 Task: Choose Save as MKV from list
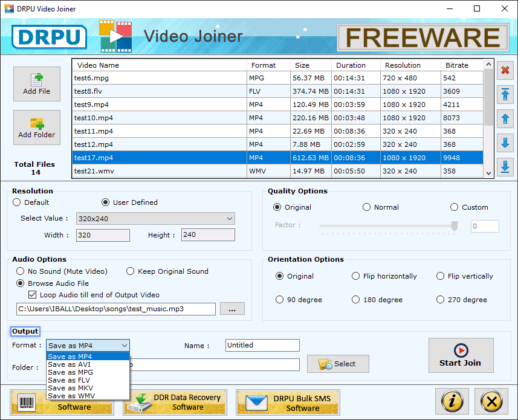pos(88,388)
